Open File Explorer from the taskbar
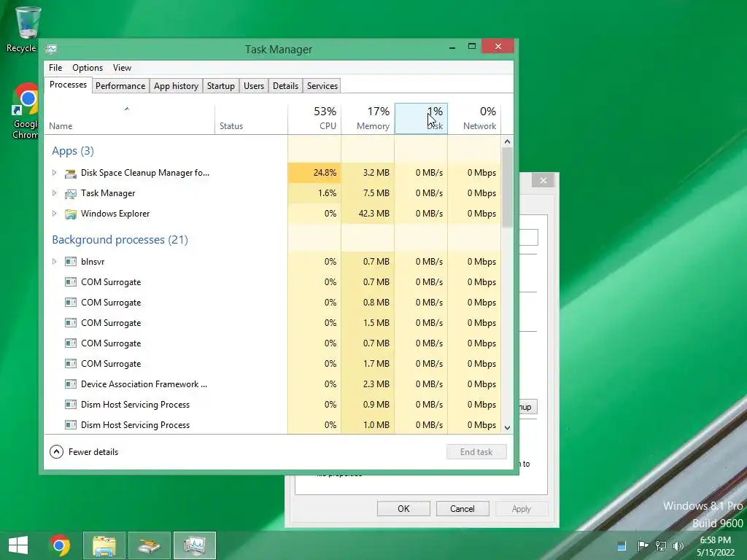Image resolution: width=747 pixels, height=560 pixels. pos(104,545)
